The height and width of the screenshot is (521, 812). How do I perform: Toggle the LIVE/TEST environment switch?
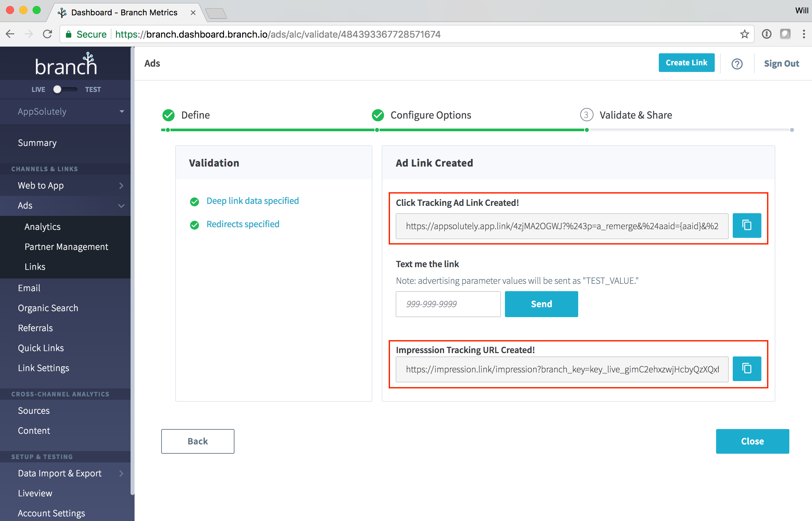(x=65, y=89)
